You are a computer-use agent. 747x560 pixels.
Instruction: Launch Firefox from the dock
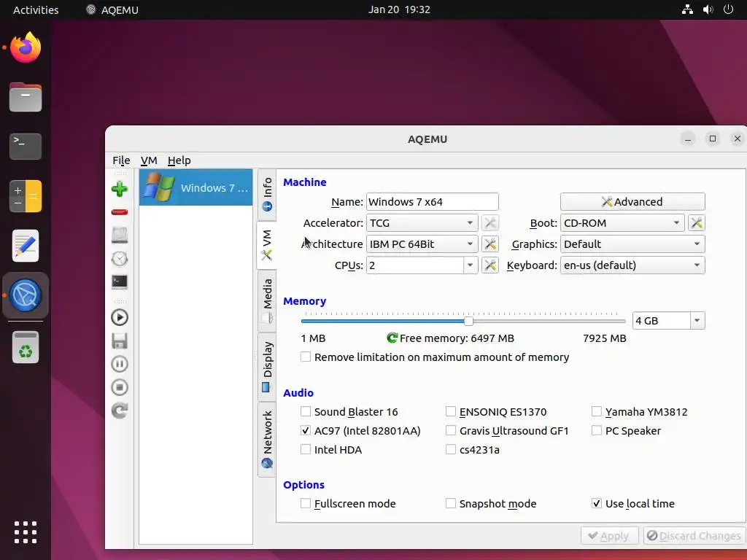pyautogui.click(x=26, y=47)
